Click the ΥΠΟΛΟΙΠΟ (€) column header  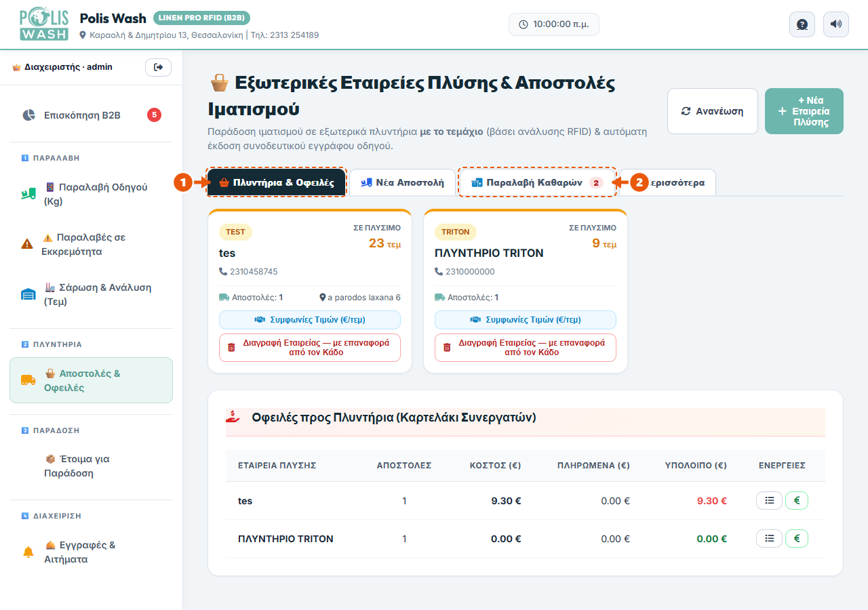pos(696,466)
